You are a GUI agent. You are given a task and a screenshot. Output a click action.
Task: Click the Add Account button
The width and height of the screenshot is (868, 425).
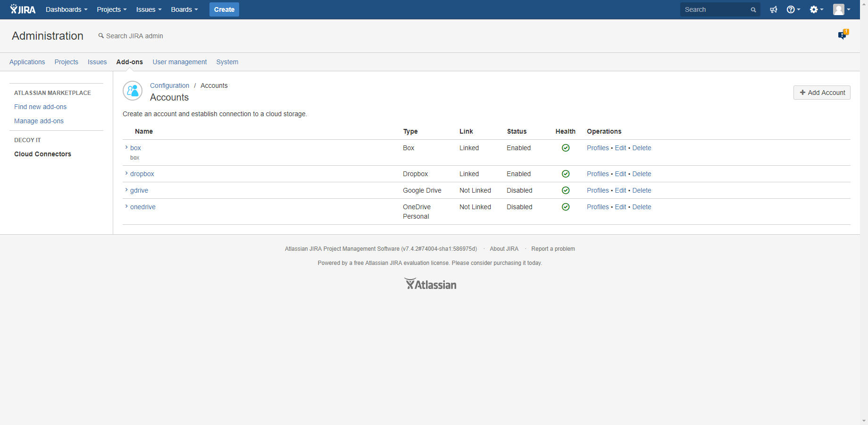coord(822,93)
